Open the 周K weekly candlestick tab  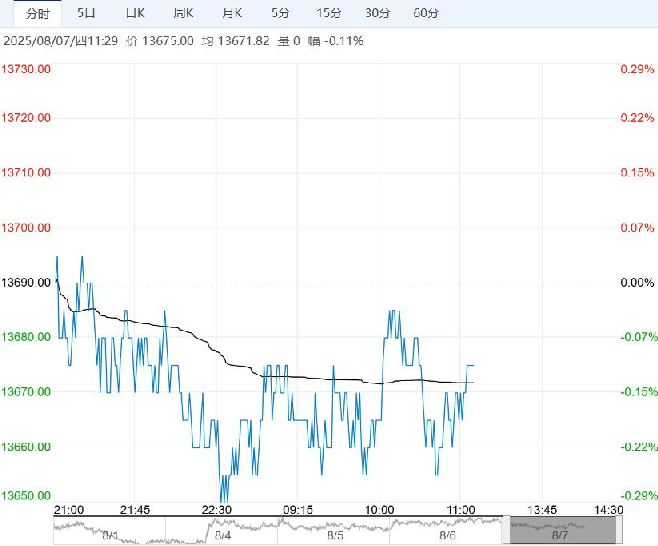click(x=183, y=13)
